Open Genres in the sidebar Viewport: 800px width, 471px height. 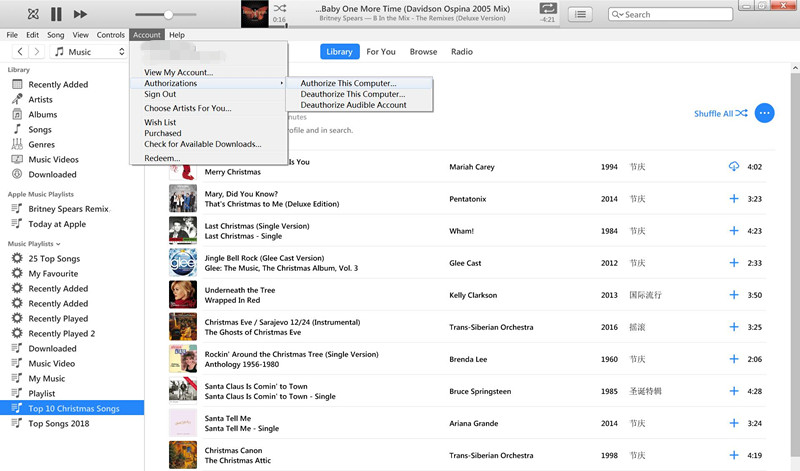point(41,144)
